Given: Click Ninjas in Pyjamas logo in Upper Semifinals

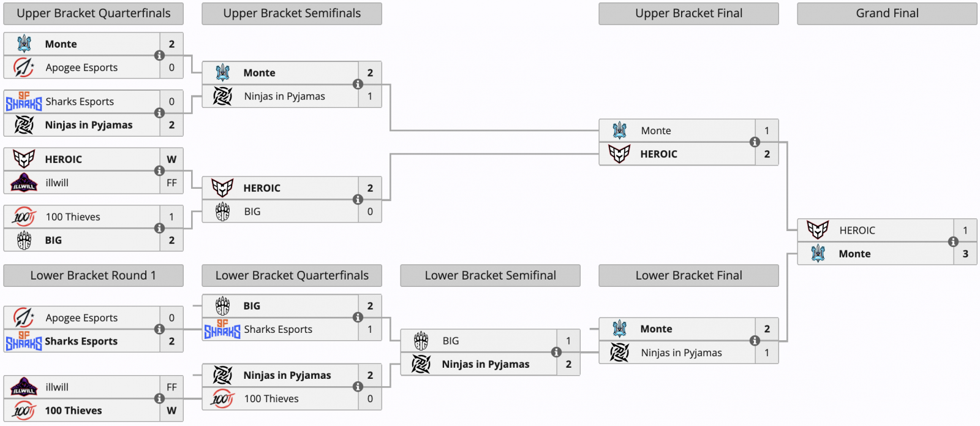Looking at the screenshot, I should pos(222,96).
